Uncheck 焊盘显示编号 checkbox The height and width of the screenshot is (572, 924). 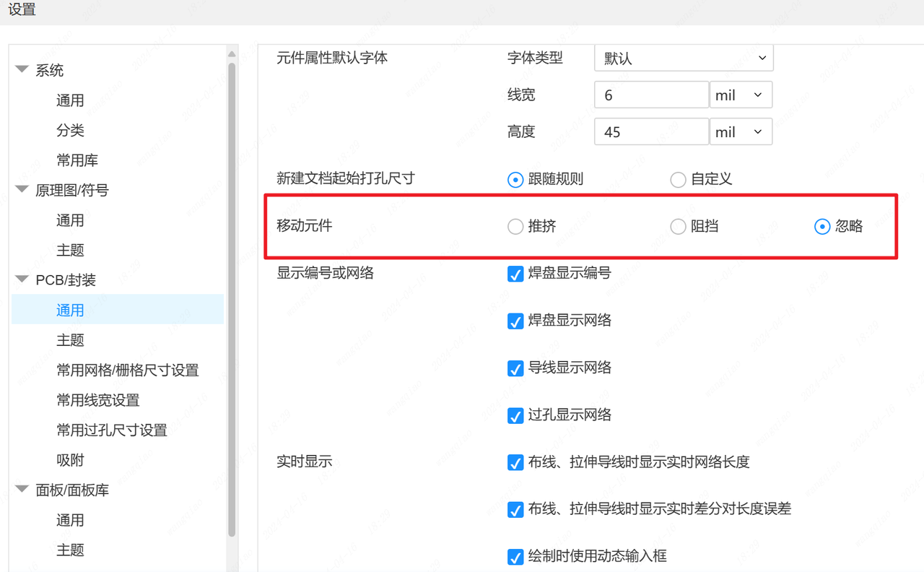coord(515,274)
